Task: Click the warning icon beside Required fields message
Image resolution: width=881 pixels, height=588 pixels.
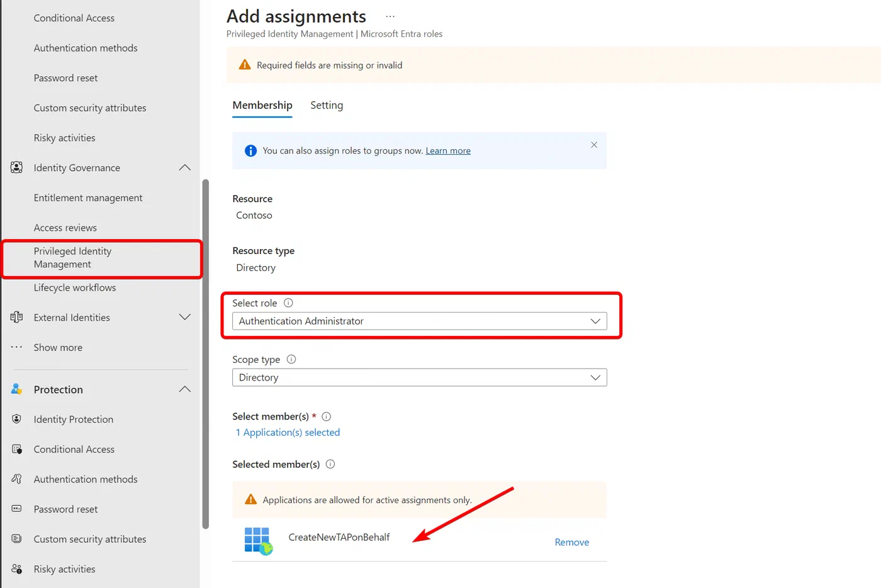Action: click(245, 65)
